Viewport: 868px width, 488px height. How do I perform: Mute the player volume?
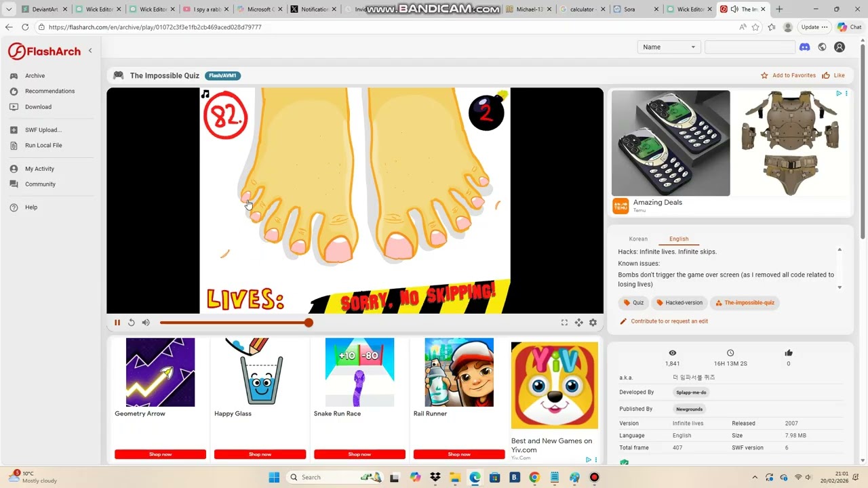[x=146, y=323]
